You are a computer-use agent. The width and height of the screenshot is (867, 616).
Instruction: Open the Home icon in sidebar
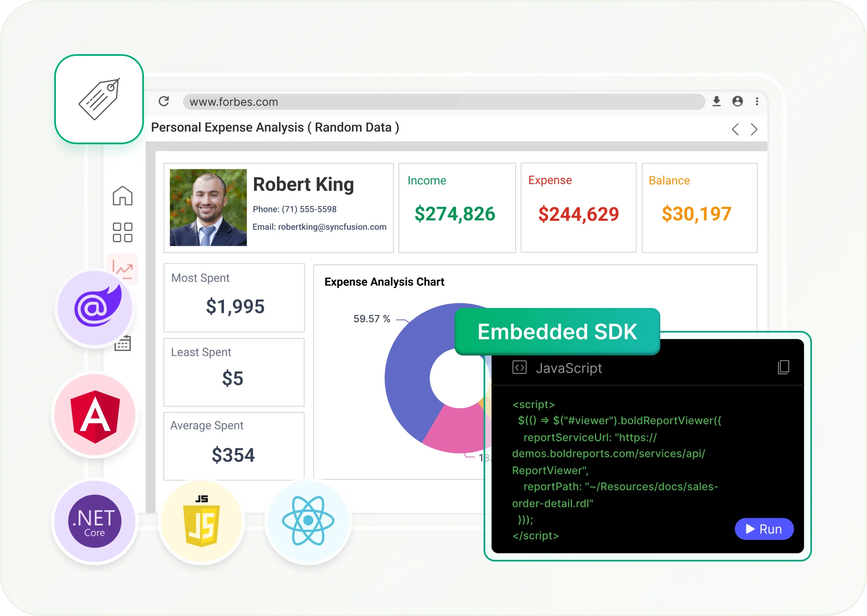(x=123, y=195)
